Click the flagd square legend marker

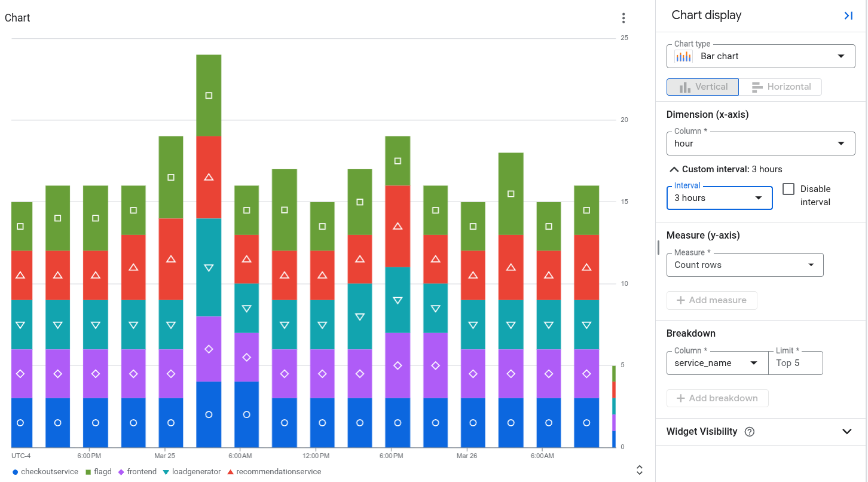pyautogui.click(x=88, y=472)
